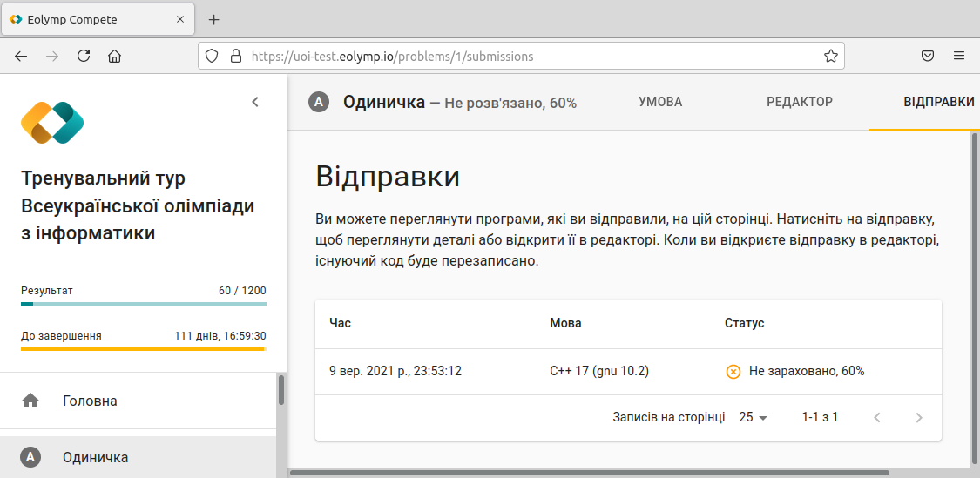Click the Записів на сторінці label
The height and width of the screenshot is (478, 980).
669,417
